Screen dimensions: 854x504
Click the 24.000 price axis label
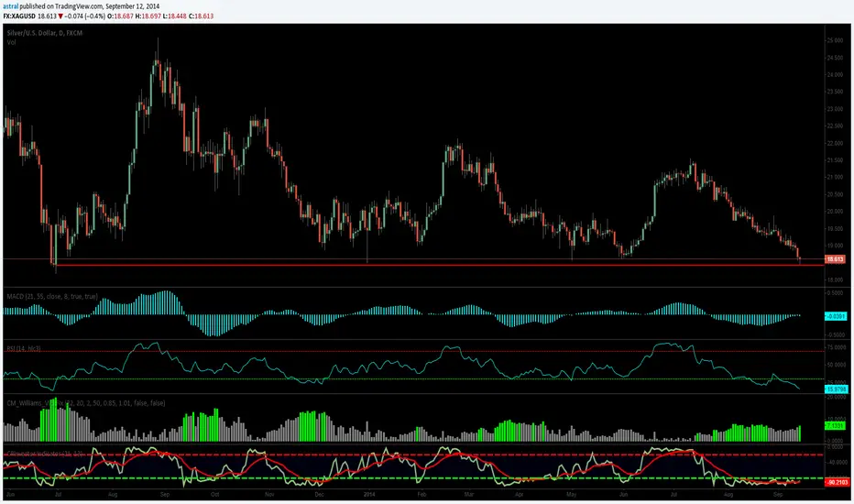(x=835, y=74)
